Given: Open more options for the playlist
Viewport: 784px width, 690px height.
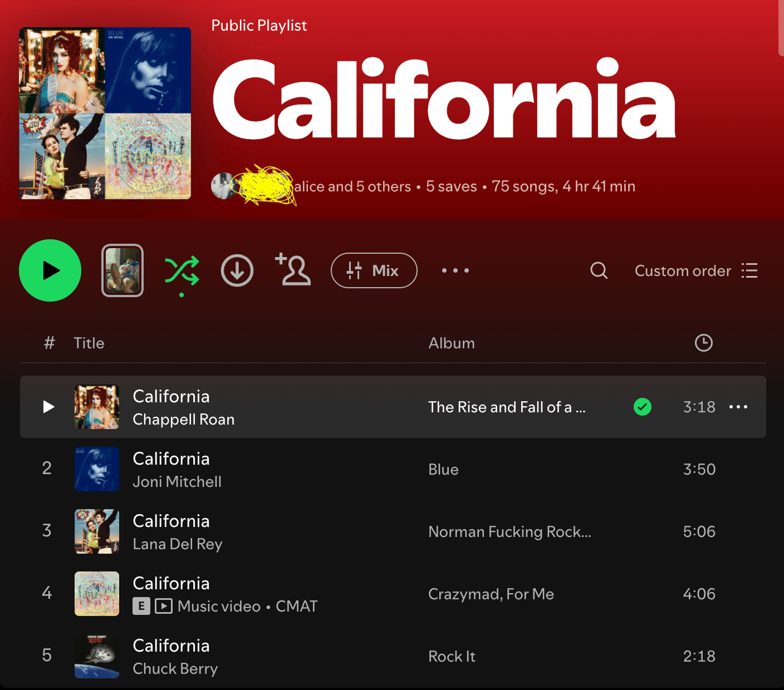Looking at the screenshot, I should point(455,270).
